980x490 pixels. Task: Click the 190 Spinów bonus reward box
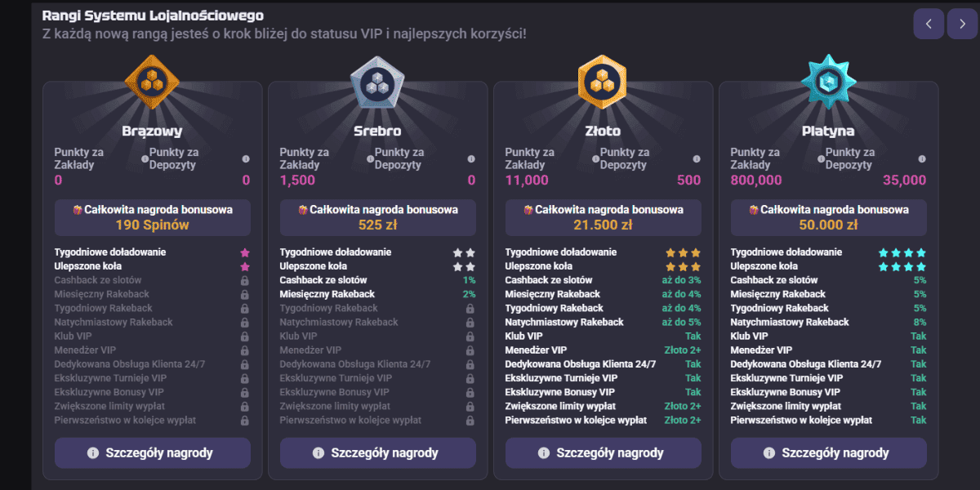coord(153,218)
